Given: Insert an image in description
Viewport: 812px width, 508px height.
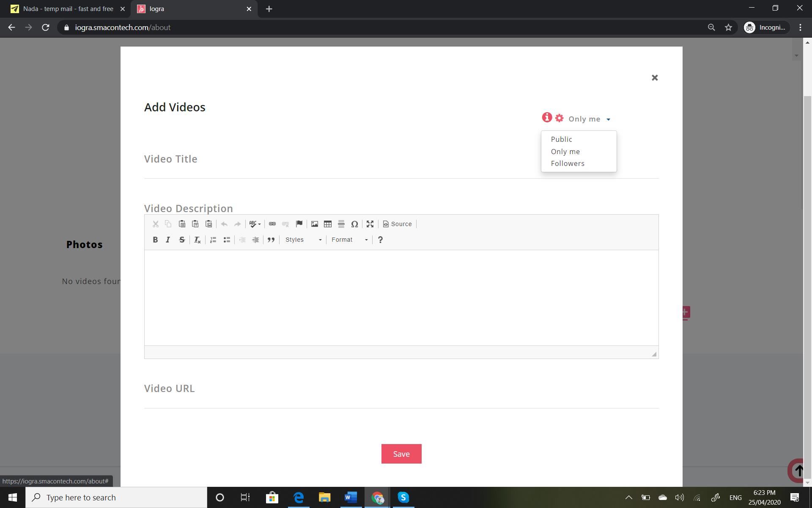Looking at the screenshot, I should pos(315,224).
